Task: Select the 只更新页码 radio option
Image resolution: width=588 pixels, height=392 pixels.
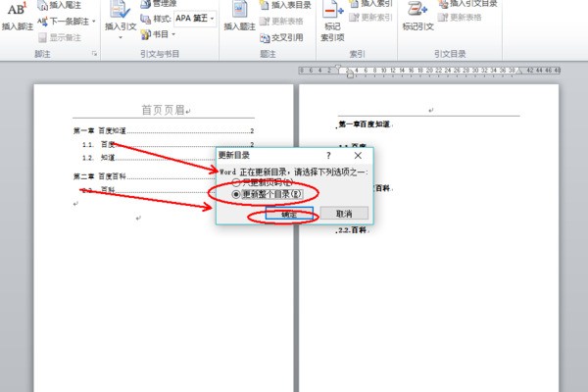Action: click(236, 183)
